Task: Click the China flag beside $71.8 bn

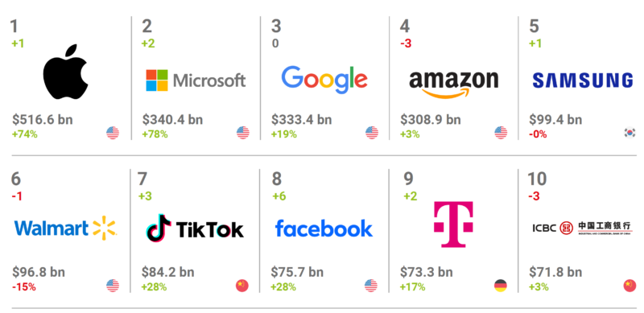Action: click(x=630, y=286)
